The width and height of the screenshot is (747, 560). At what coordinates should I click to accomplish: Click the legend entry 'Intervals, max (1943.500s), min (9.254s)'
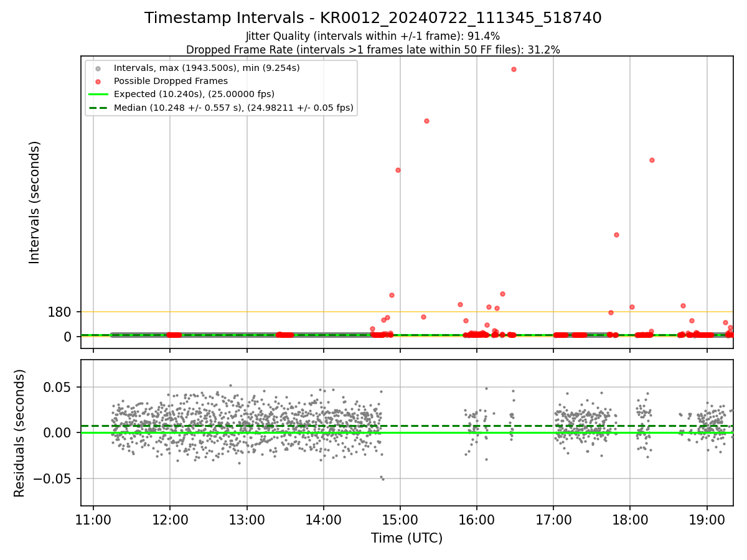click(207, 68)
